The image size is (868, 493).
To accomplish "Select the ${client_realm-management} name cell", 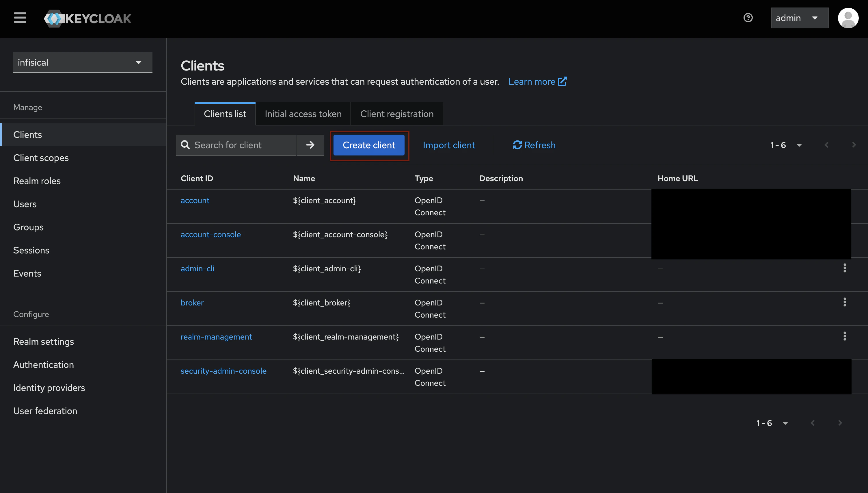I will (x=346, y=337).
